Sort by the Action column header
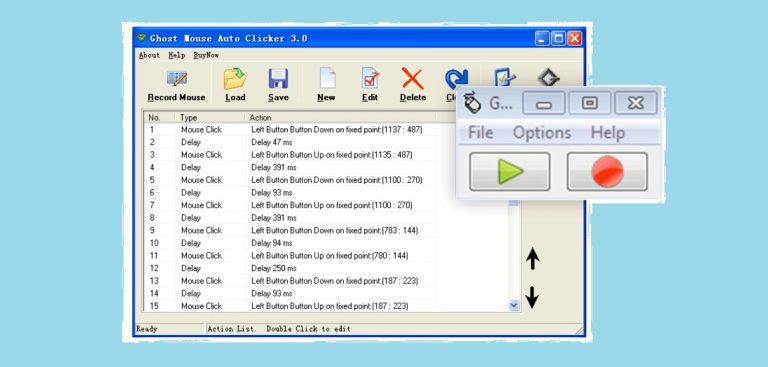This screenshot has height=367, width=768. point(340,118)
